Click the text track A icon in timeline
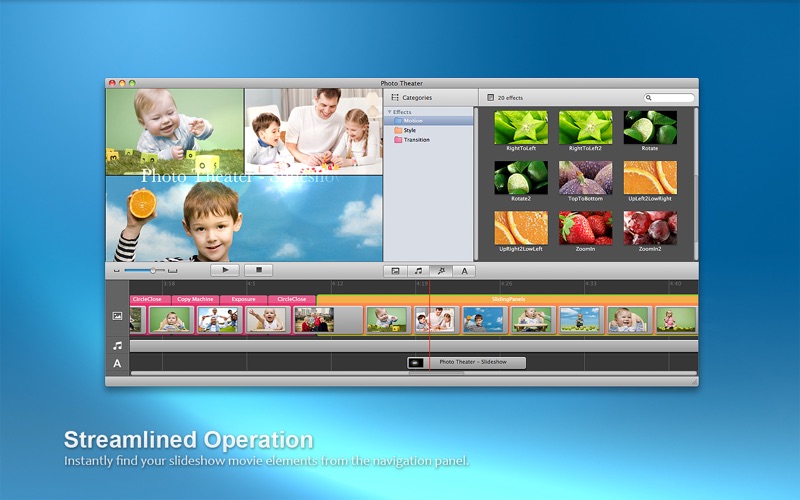 (x=117, y=363)
